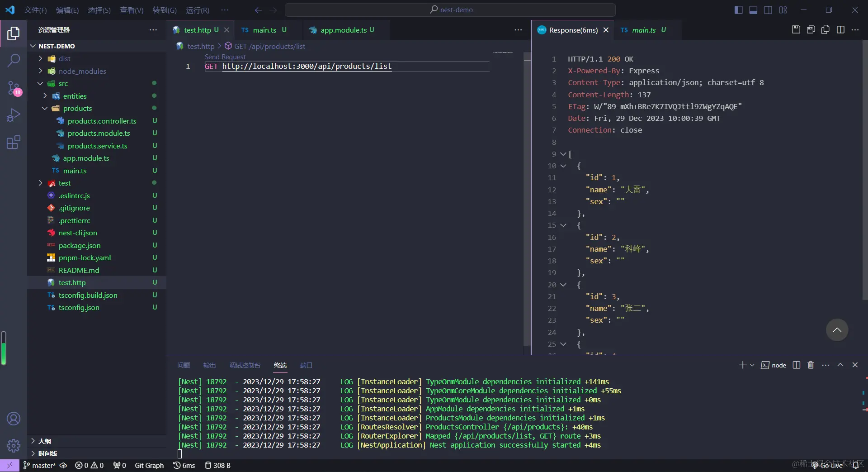868x472 pixels.
Task: Toggle primary sidebar visibility in title bar
Action: (738, 10)
